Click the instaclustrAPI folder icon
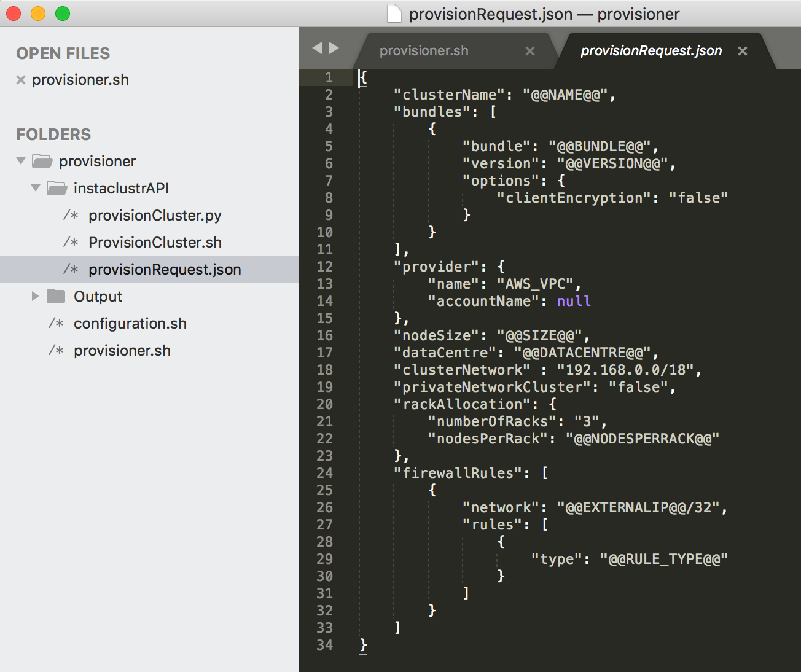This screenshot has width=801, height=672. pos(57,188)
